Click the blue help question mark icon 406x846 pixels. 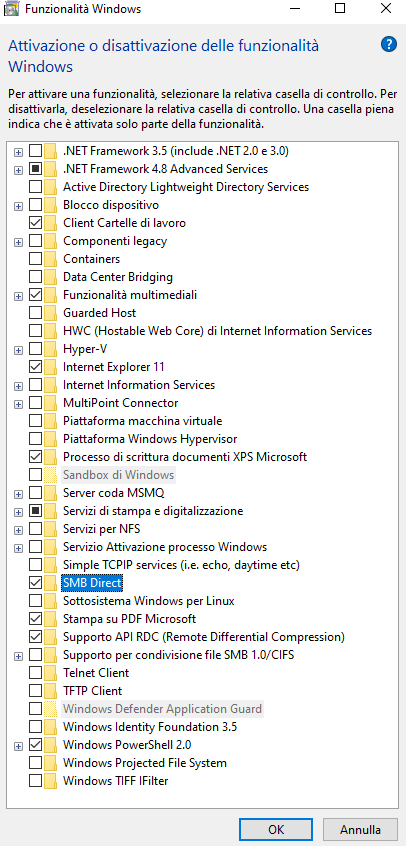(389, 45)
